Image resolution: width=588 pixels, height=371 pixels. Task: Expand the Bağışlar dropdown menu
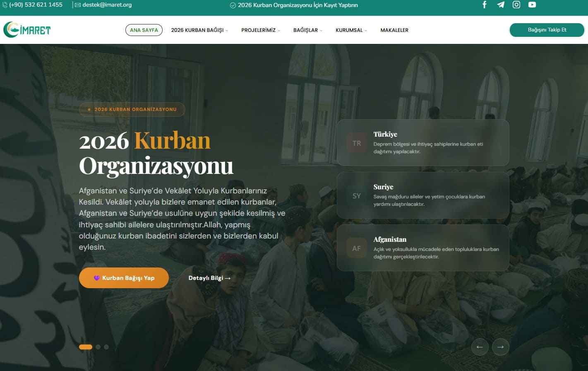[308, 30]
